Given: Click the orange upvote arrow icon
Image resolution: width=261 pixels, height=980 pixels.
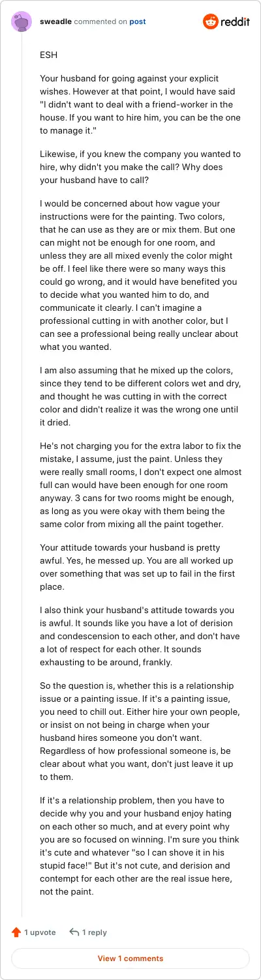Looking at the screenshot, I should click(16, 932).
